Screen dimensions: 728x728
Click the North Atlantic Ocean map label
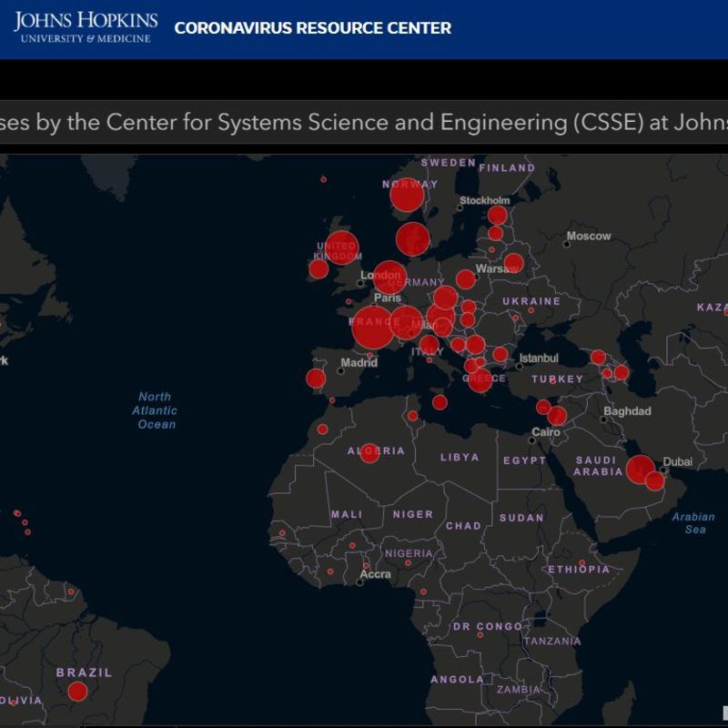155,410
